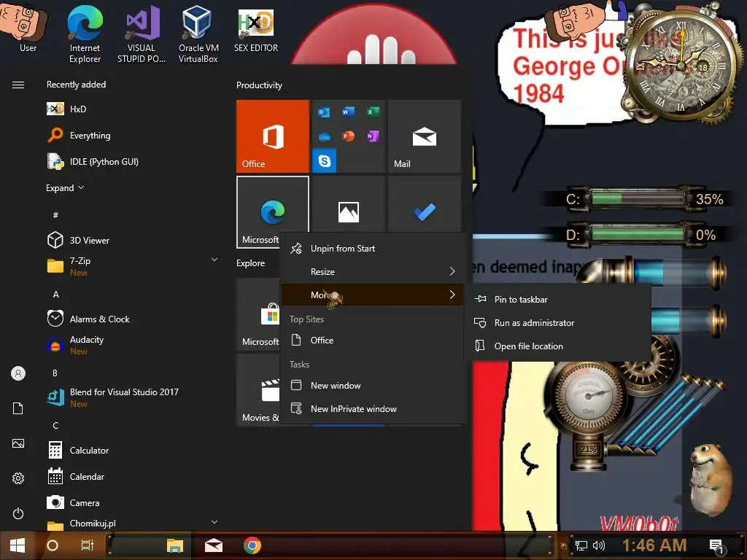Open Calculator app

pyautogui.click(x=131, y=450)
